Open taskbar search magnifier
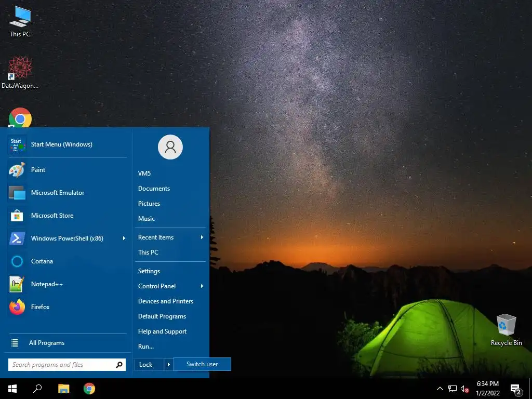 pyautogui.click(x=37, y=389)
